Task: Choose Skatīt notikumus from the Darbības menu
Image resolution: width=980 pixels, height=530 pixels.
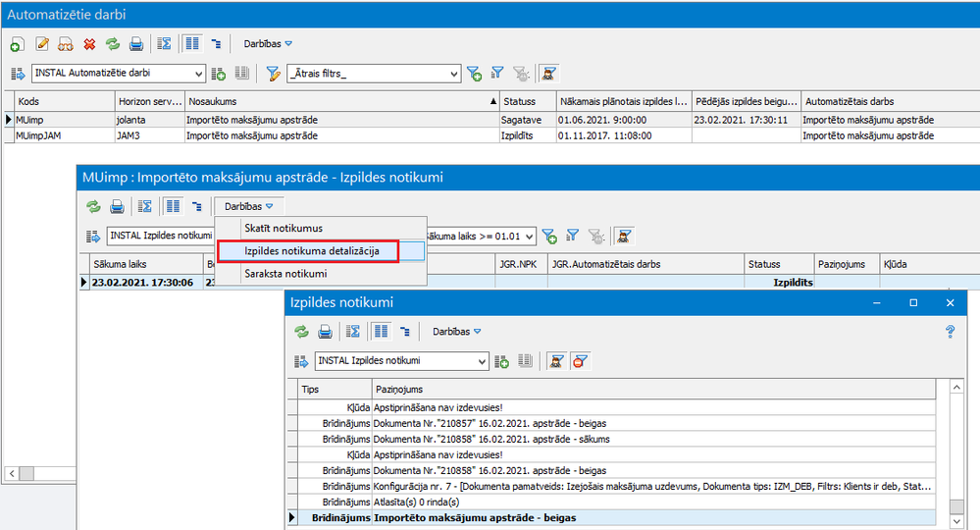Action: (283, 229)
